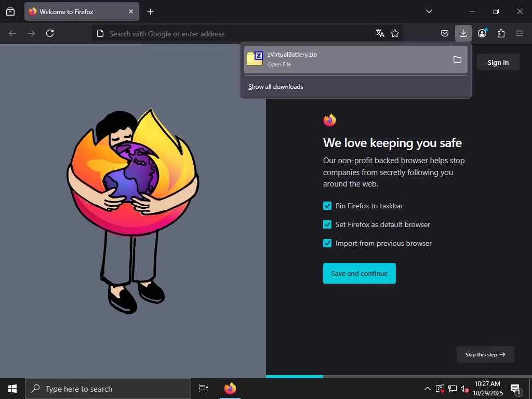532x399 pixels.
Task: Click the translate page icon
Action: (380, 33)
